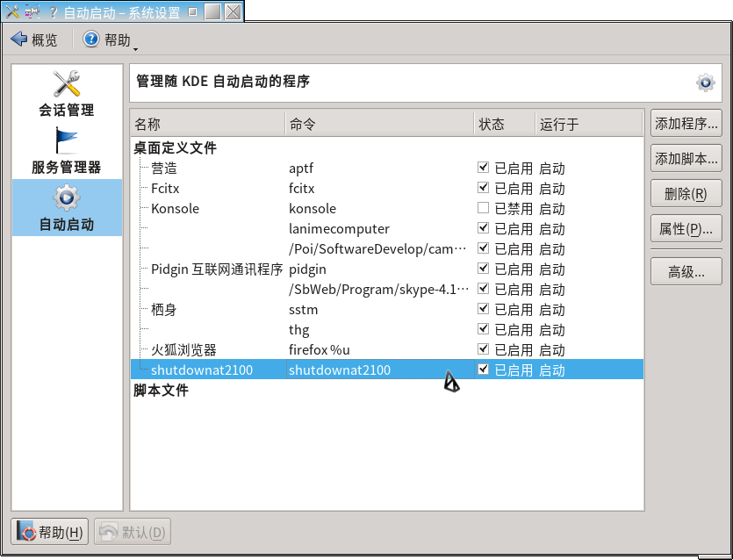Image resolution: width=733 pixels, height=560 pixels.
Task: Sort by the 名称 column header
Action: 207,124
